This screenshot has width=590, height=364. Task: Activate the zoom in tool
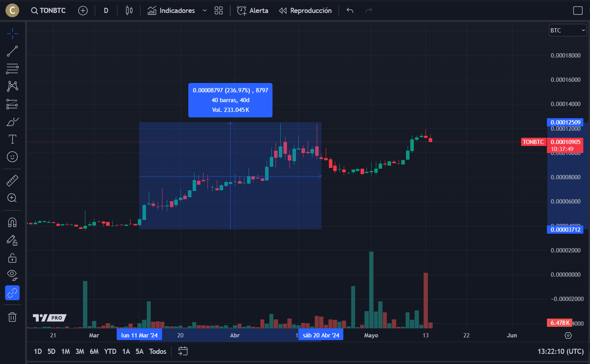[x=13, y=198]
